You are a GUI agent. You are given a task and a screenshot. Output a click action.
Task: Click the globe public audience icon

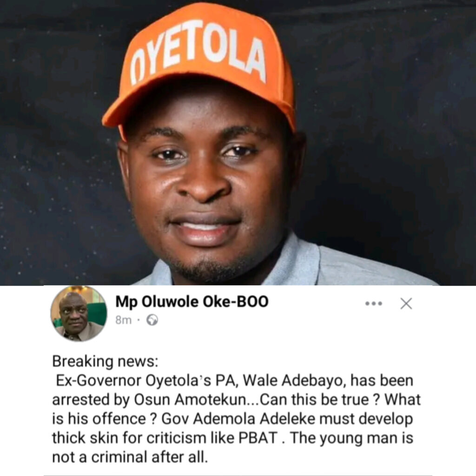[x=152, y=320]
